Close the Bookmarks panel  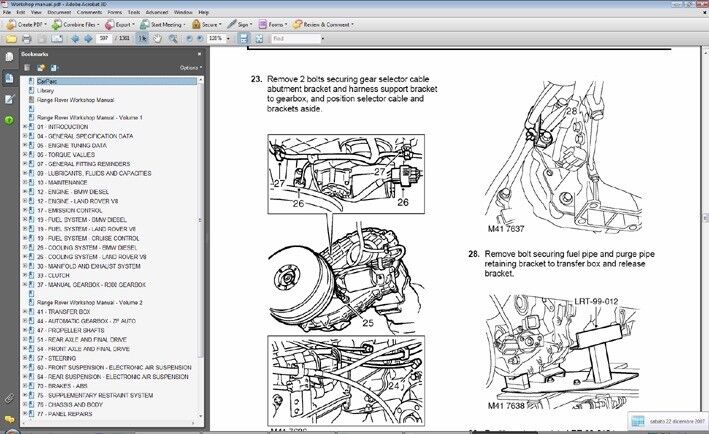point(199,54)
